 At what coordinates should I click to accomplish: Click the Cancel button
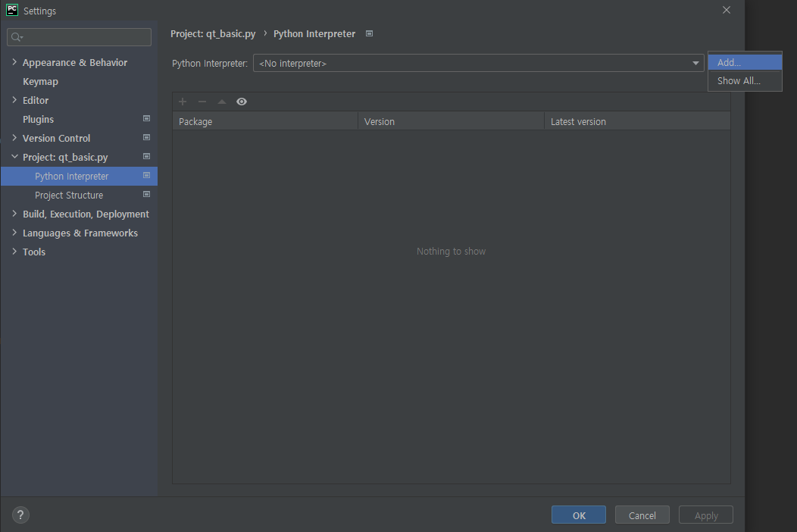click(x=642, y=515)
